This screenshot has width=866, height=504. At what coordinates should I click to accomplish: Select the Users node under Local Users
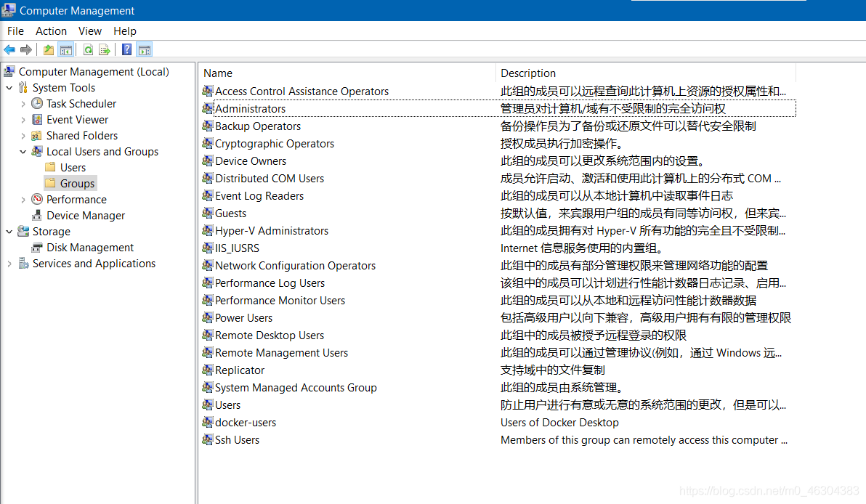pos(73,167)
